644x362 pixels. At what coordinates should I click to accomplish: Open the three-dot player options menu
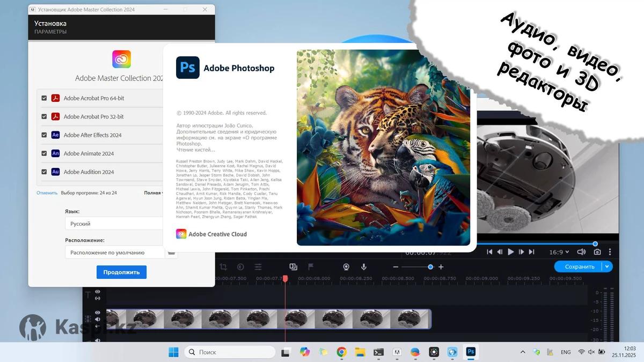610,252
